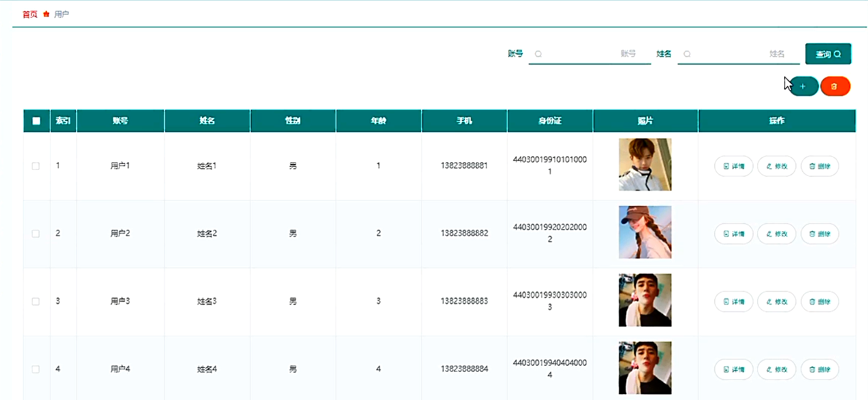
Task: Click the 查询 search button
Action: click(x=828, y=54)
